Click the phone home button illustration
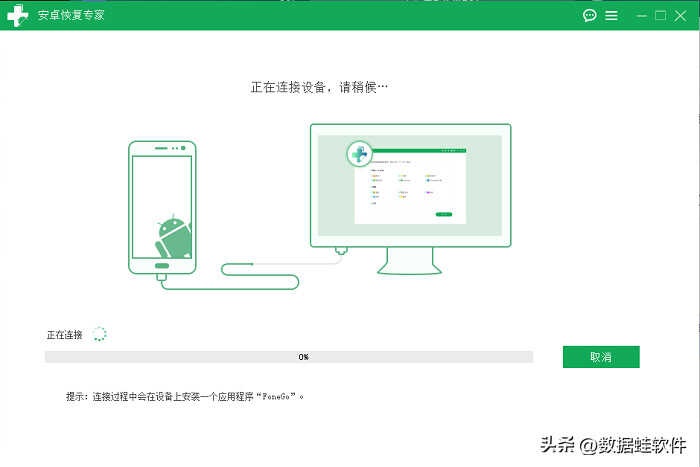 160,267
